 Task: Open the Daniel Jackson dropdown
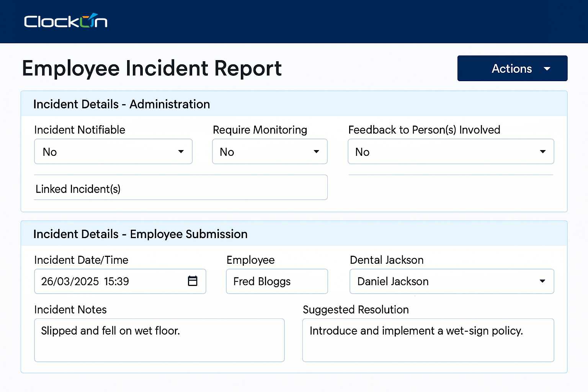tap(452, 281)
